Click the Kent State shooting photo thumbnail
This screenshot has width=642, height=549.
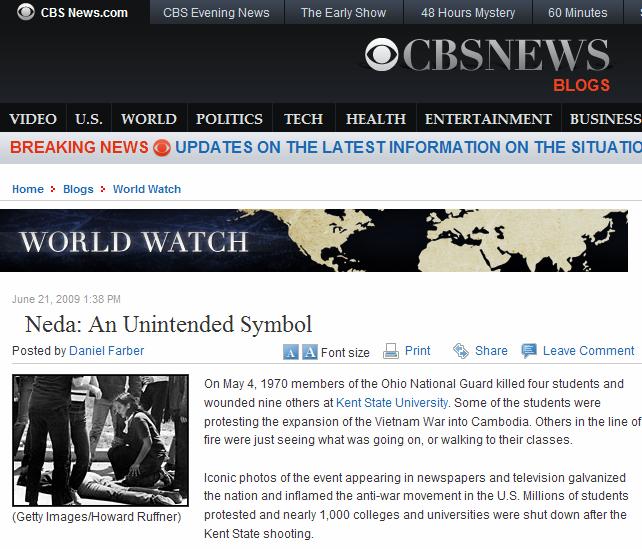100,441
